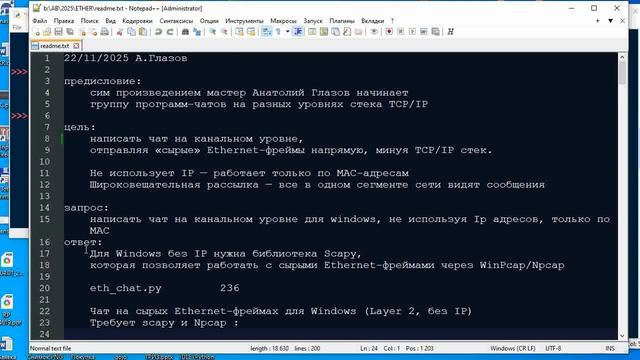This screenshot has width=640, height=360.
Task: Save the recorded macro
Action: click(436, 32)
